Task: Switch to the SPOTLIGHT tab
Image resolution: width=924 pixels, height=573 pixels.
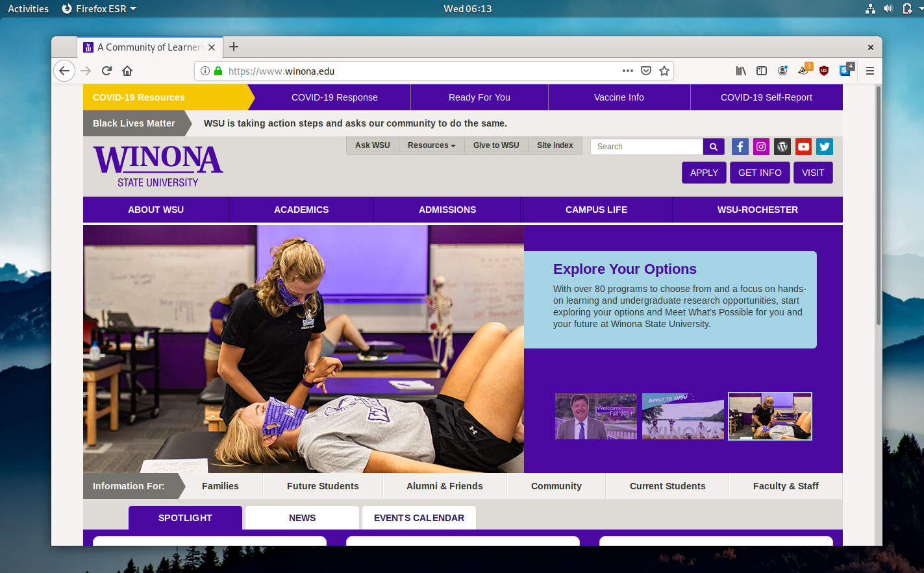Action: click(x=185, y=518)
